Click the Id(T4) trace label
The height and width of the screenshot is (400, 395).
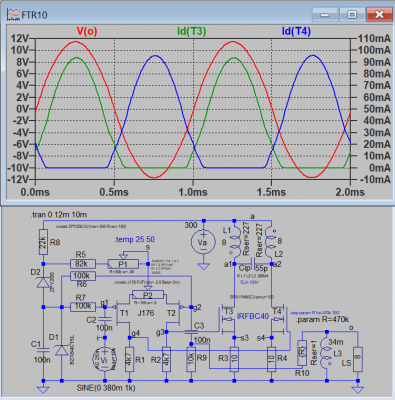pos(296,31)
